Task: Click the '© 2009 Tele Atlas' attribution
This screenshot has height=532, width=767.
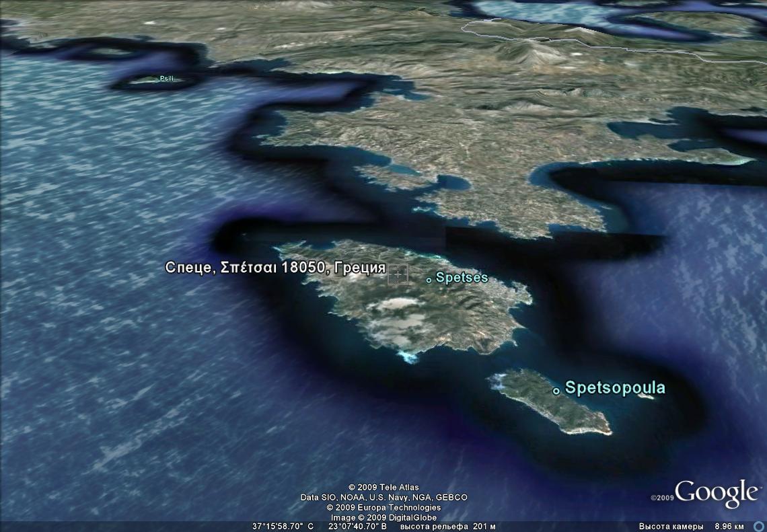Action: (383, 488)
